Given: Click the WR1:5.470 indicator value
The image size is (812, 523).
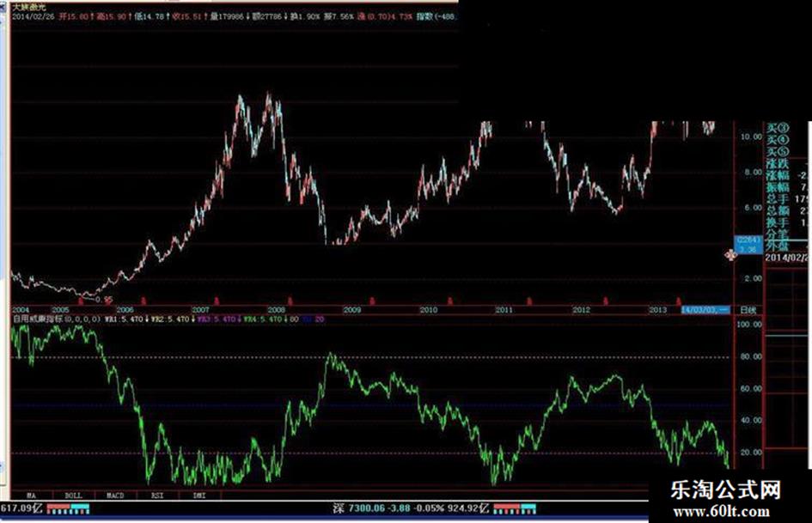Looking at the screenshot, I should click(124, 319).
